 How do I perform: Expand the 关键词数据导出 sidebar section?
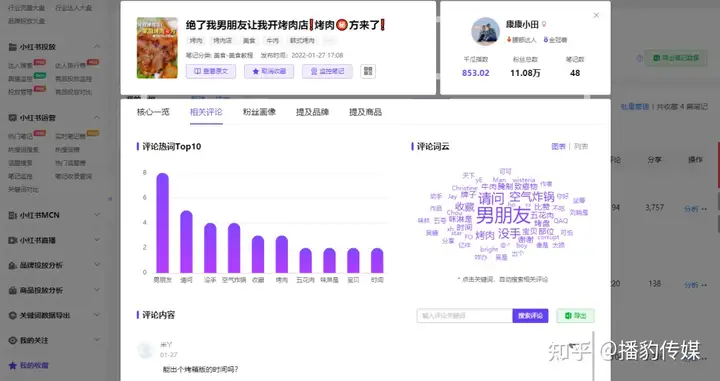click(97, 315)
